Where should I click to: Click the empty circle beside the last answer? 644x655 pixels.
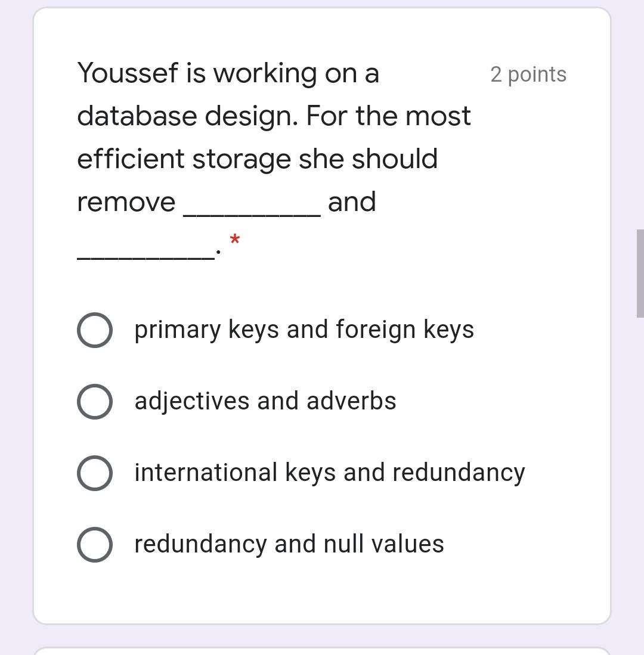point(94,544)
